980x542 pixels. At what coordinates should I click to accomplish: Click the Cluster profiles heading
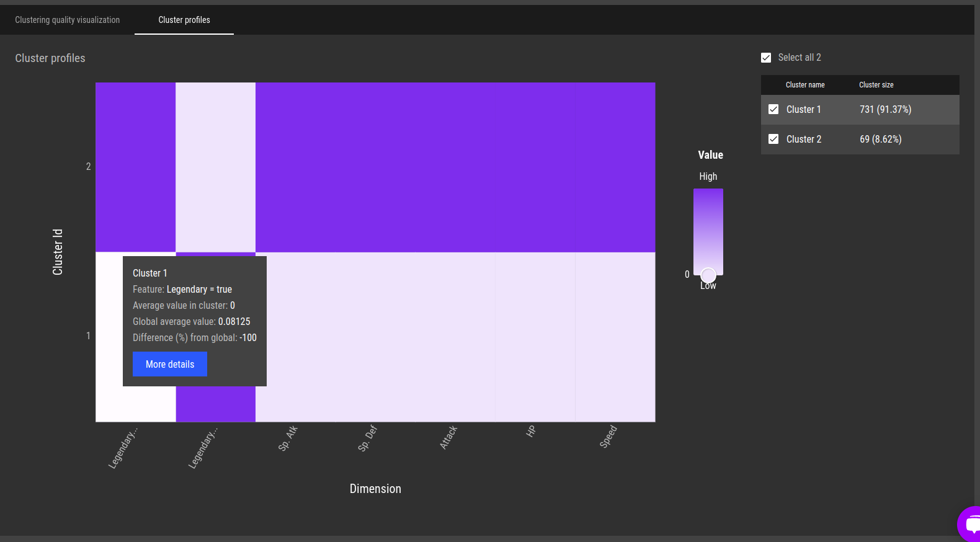[50, 58]
